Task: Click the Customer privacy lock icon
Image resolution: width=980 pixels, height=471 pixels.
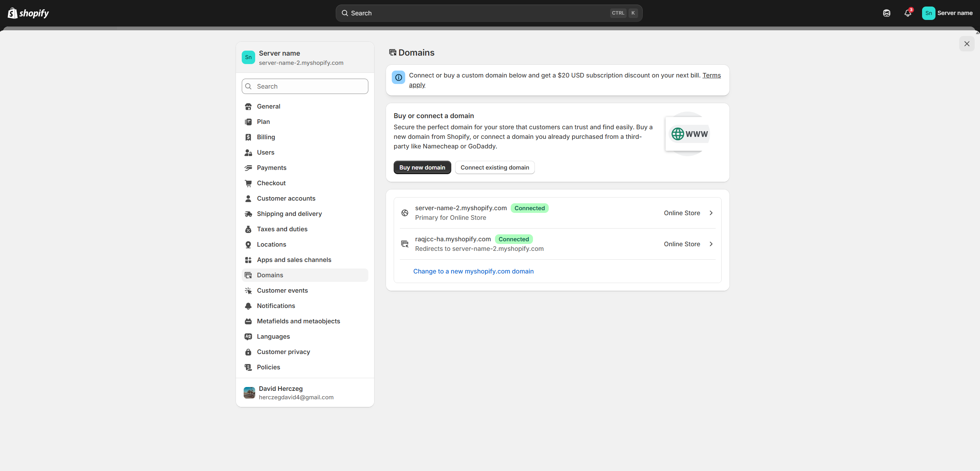Action: point(248,352)
